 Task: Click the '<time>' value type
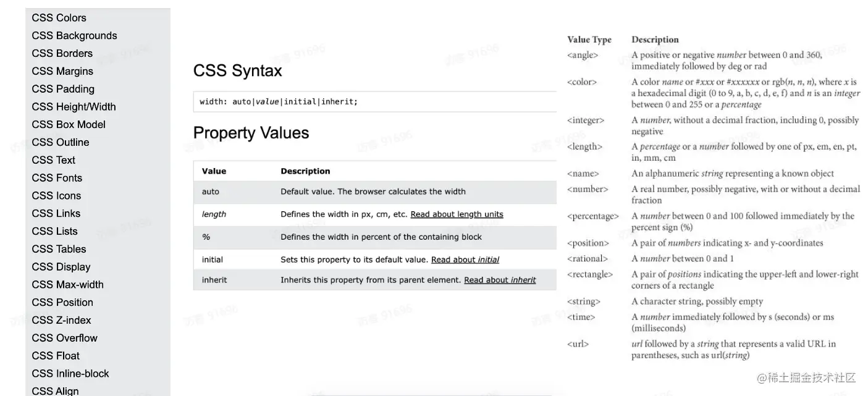581,317
